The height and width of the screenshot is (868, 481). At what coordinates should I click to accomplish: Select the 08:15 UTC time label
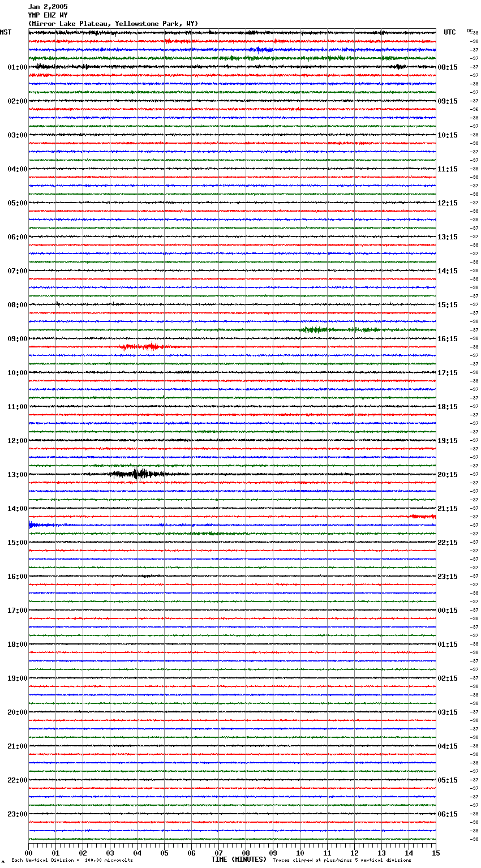click(448, 67)
